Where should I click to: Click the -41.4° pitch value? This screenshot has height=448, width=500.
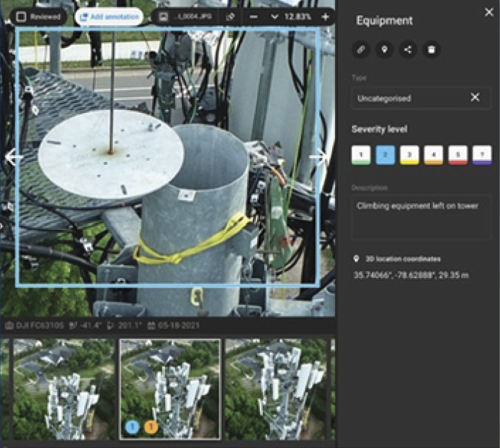pos(91,326)
